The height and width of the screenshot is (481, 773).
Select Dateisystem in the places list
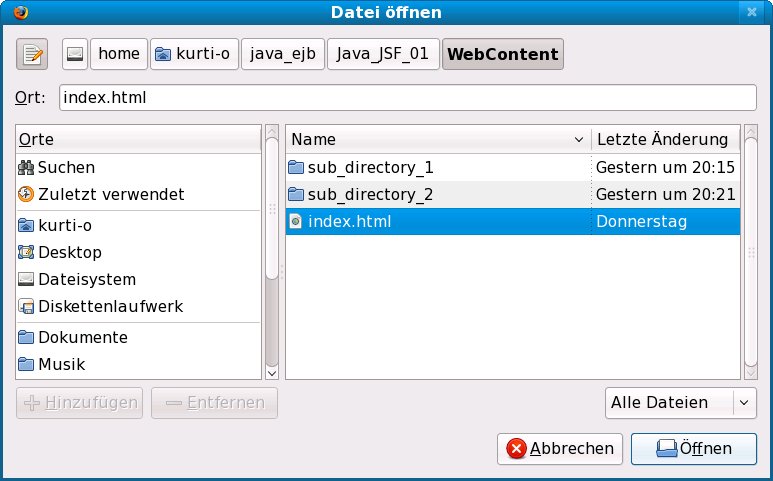point(86,279)
